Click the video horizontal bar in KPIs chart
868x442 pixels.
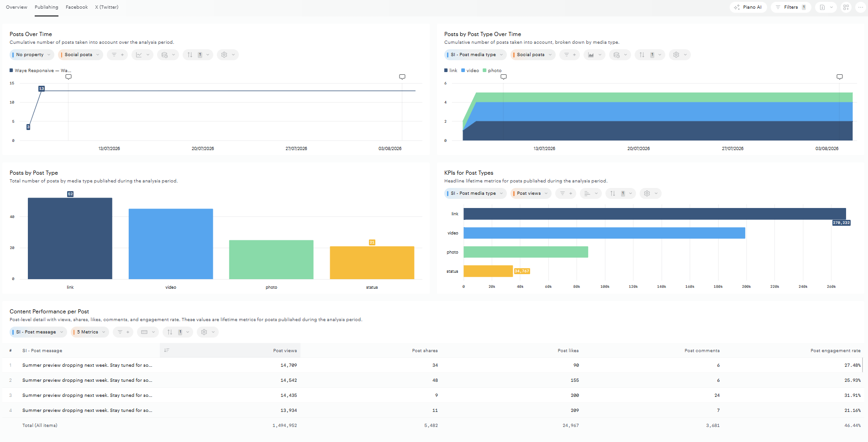coord(604,233)
